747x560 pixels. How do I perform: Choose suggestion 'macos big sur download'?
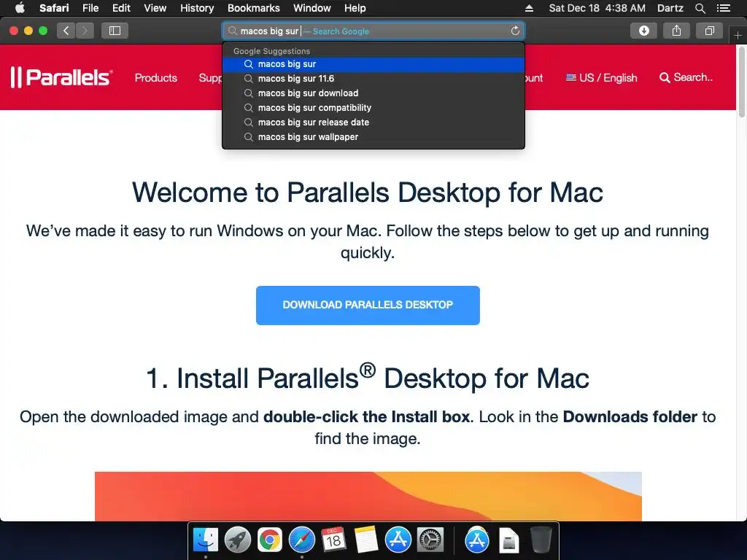(x=373, y=93)
